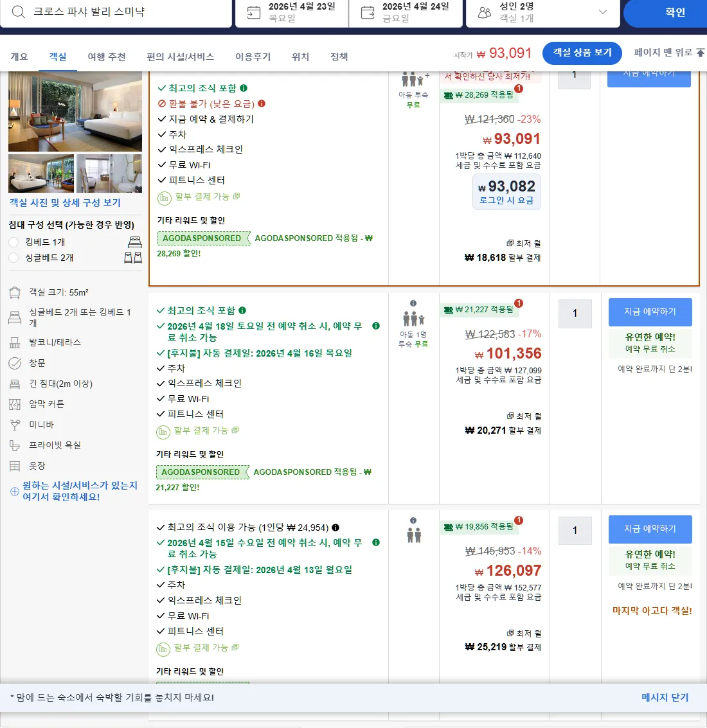Click the ₩19,856 적용됨 coupon tag
Screen dimensions: 707x728
point(479,526)
